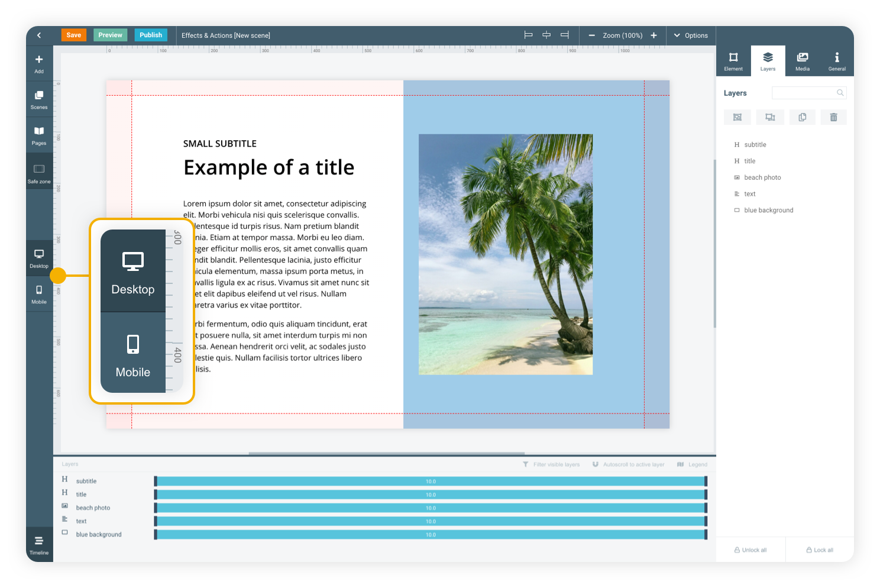
Task: Switch to the Media tab
Action: 802,61
